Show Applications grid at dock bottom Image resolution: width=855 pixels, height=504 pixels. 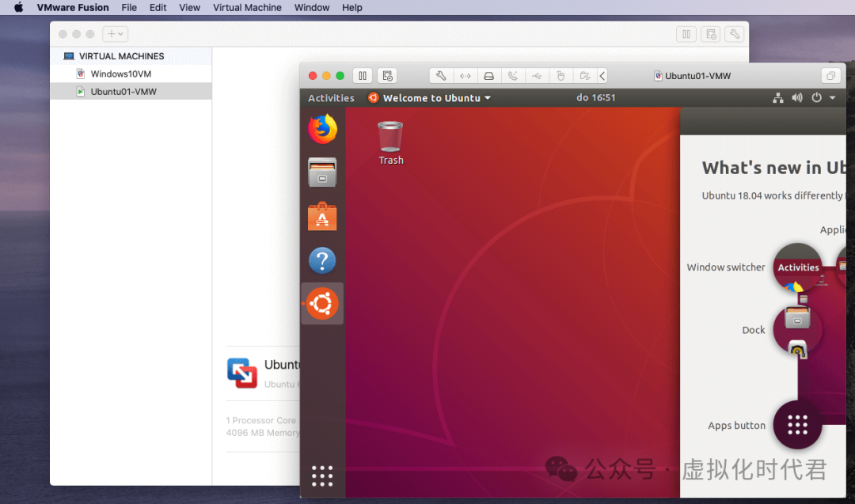[x=322, y=476]
